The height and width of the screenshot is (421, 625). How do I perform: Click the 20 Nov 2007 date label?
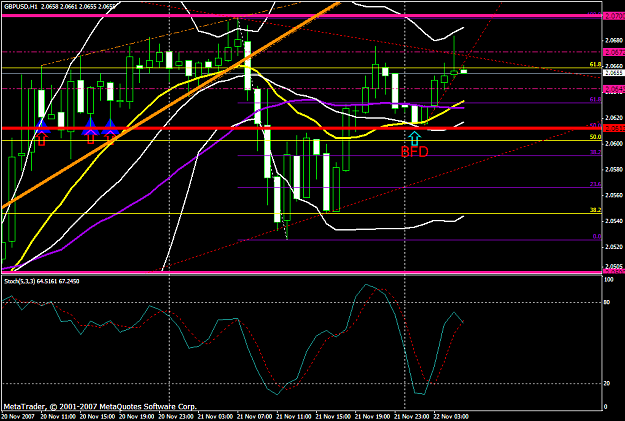tap(18, 417)
